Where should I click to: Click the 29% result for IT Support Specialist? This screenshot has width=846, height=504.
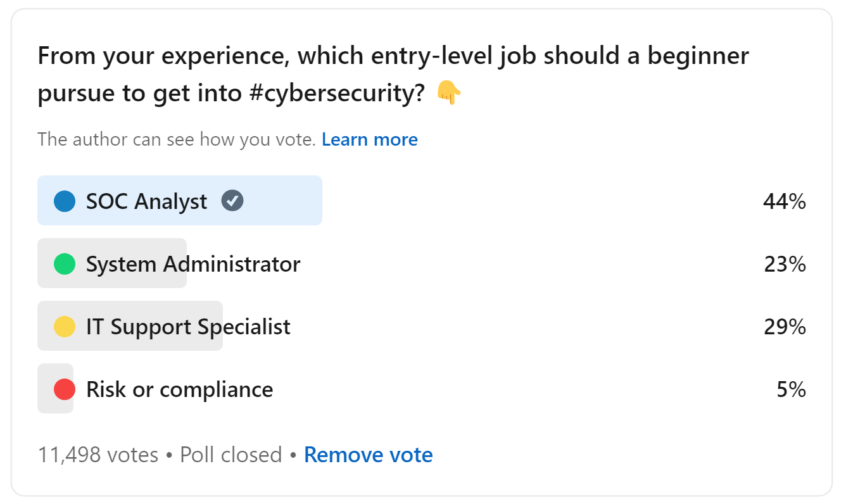pos(785,327)
